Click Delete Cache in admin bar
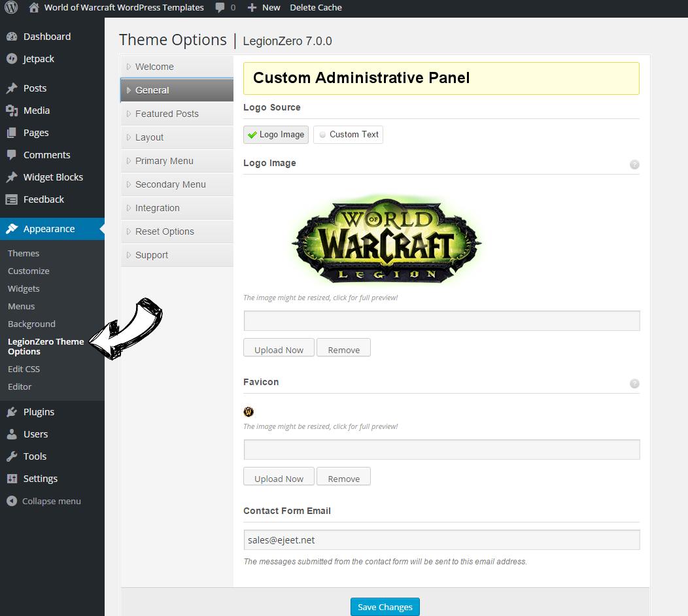Viewport: 688px width, 616px height. click(x=316, y=7)
